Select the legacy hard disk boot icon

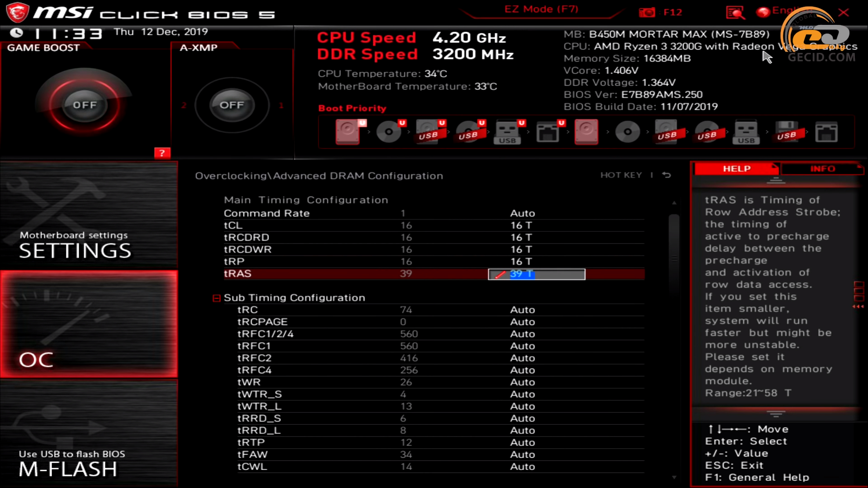tap(586, 132)
